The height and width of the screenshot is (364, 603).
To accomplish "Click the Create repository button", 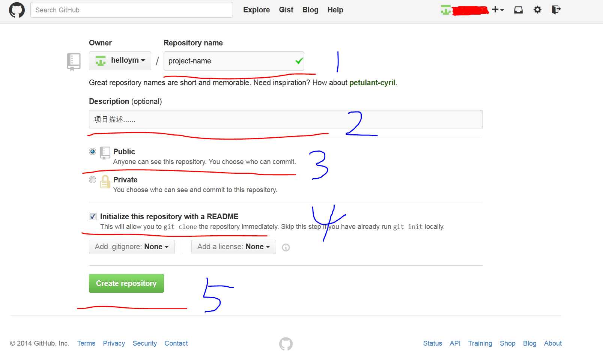I will tap(126, 283).
